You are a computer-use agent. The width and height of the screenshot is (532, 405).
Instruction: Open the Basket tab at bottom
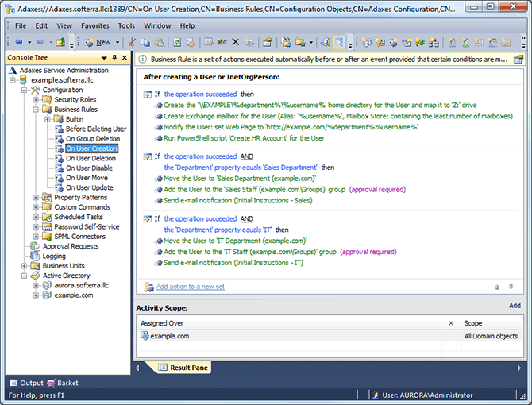tap(63, 384)
